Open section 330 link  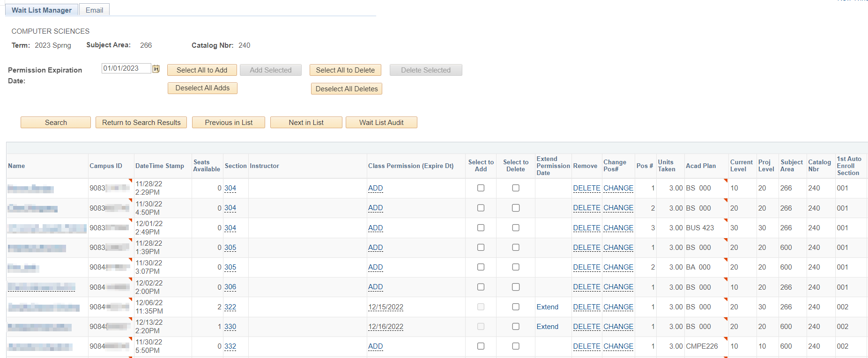pyautogui.click(x=230, y=327)
